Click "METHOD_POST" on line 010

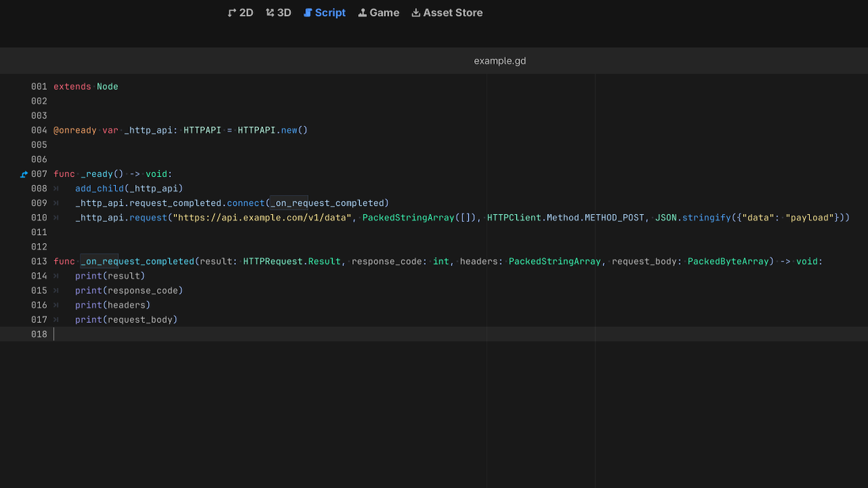[x=615, y=218]
